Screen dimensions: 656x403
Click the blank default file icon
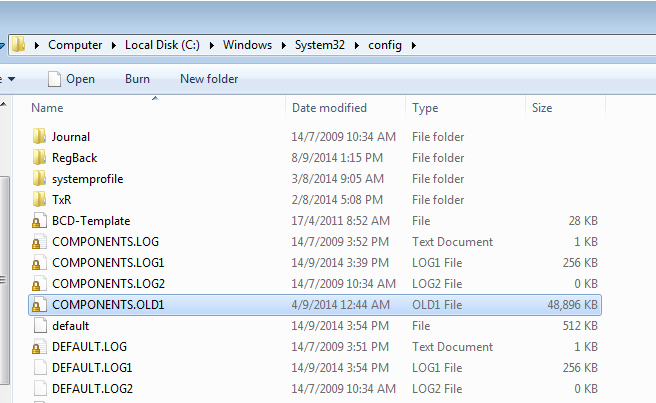pyautogui.click(x=40, y=325)
